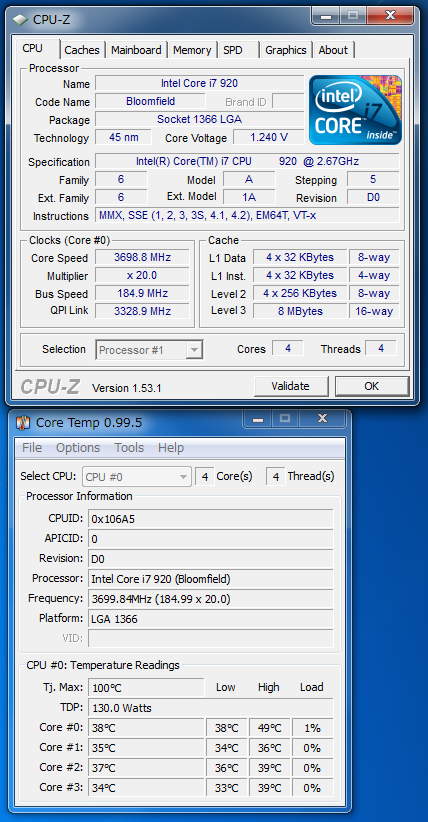Open the Tools menu in Core Temp
The width and height of the screenshot is (428, 822).
click(x=129, y=448)
